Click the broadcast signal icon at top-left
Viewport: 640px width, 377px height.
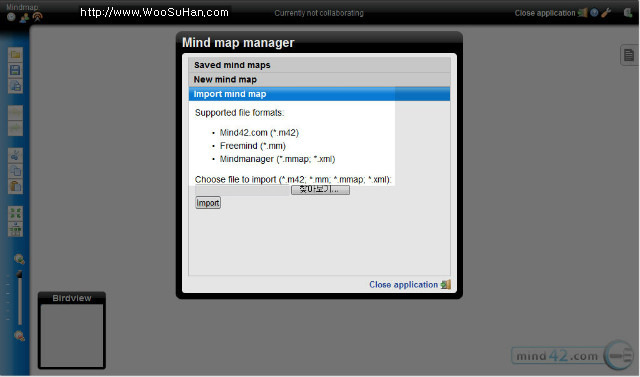coord(37,17)
